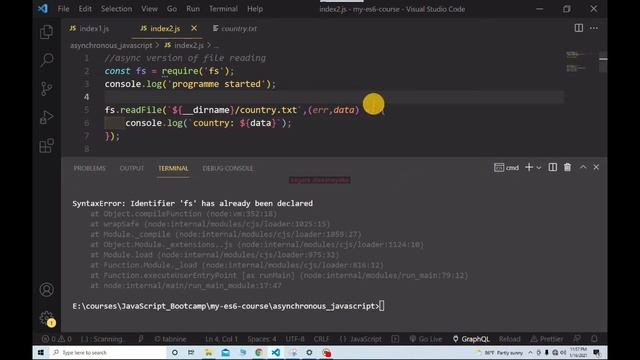This screenshot has height=360, width=640.
Task: Open File Explorer from the taskbar
Action: 208,352
